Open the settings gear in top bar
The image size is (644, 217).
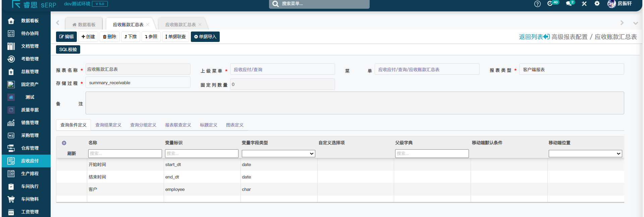(597, 4)
